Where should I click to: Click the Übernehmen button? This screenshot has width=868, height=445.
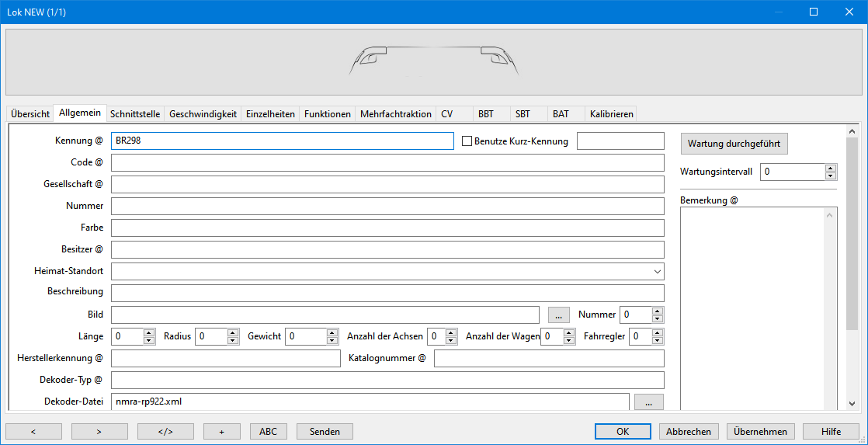point(760,432)
